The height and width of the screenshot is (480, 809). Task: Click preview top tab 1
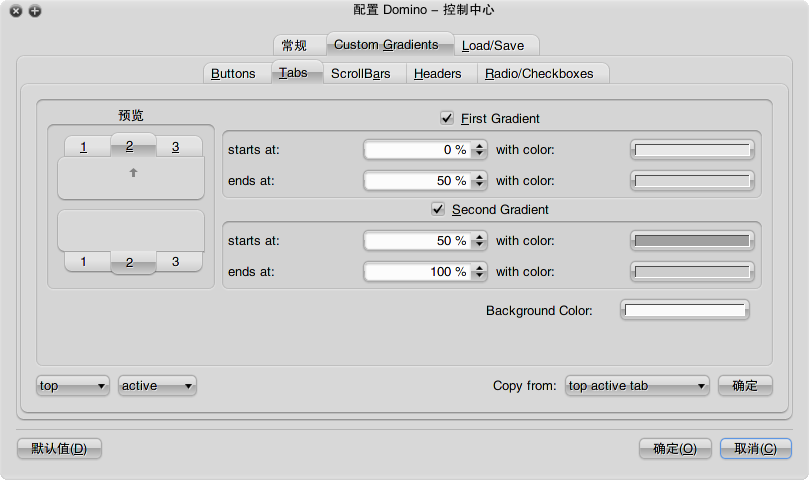(x=87, y=147)
